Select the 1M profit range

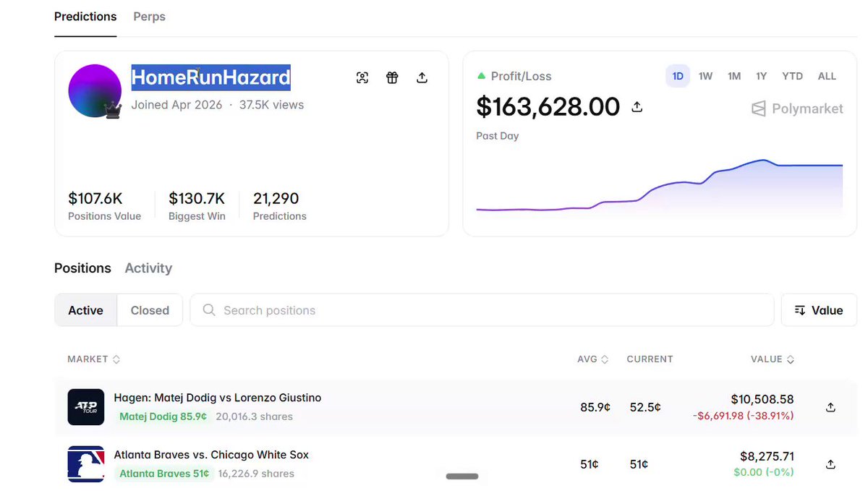click(x=734, y=76)
